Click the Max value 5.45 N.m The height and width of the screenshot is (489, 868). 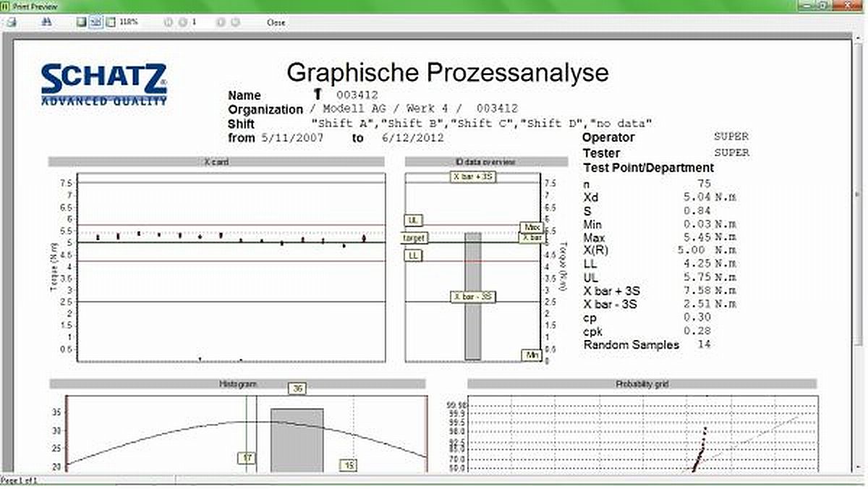click(x=710, y=237)
